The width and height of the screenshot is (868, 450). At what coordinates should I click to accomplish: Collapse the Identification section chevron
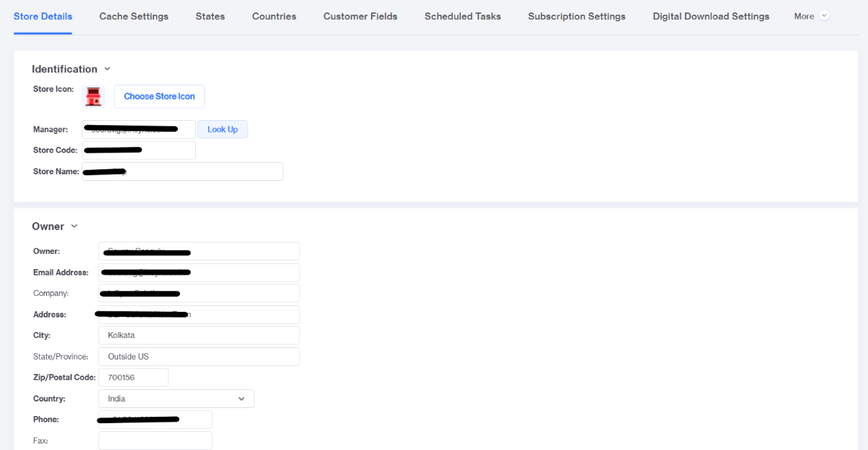tap(107, 69)
